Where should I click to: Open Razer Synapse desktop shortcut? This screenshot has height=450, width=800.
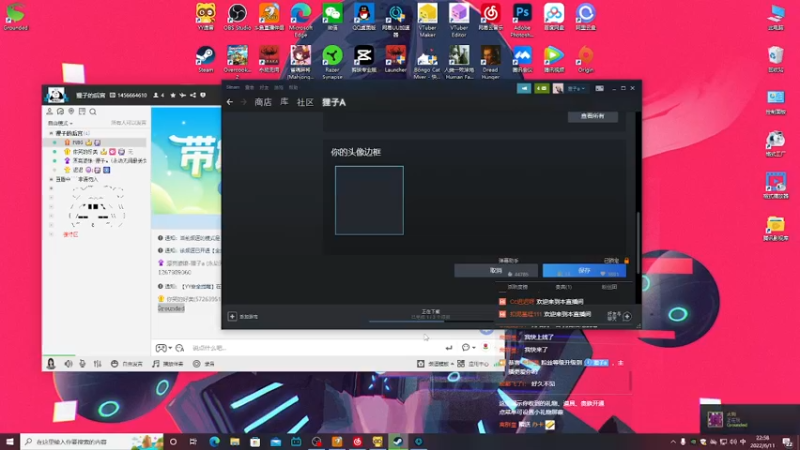[x=332, y=62]
